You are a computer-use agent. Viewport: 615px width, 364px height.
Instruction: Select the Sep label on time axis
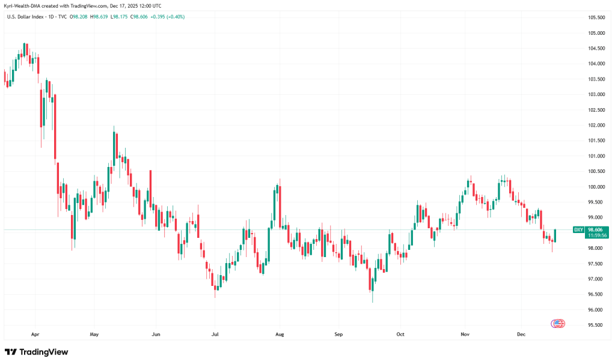(339, 332)
